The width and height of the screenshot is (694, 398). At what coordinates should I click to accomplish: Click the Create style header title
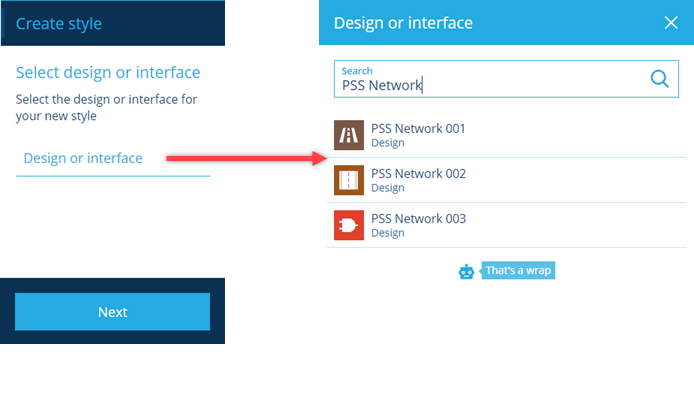[x=59, y=23]
